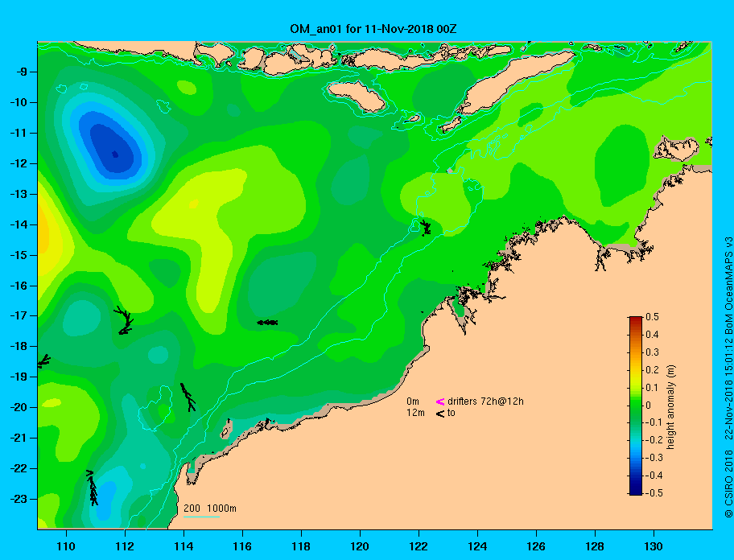Click the longitude label 116 on the x-axis

point(242,546)
